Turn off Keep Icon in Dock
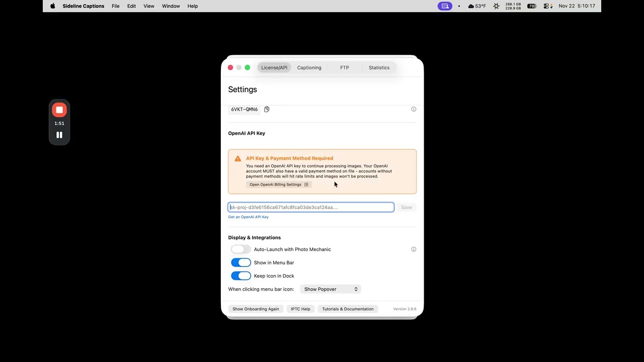644x362 pixels. click(x=241, y=276)
